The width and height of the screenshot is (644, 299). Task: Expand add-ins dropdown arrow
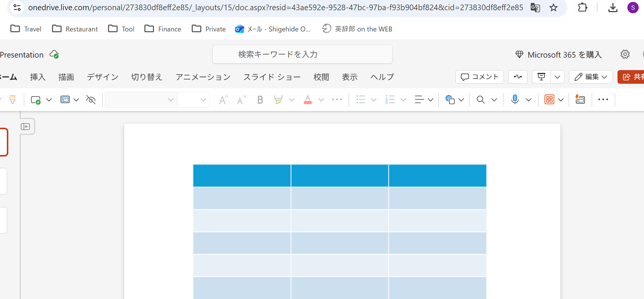click(561, 100)
